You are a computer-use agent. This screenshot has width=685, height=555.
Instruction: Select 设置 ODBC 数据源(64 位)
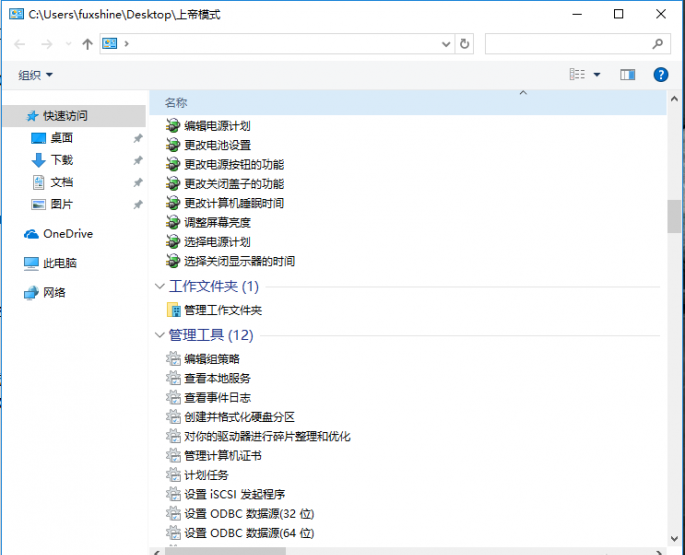coord(249,533)
